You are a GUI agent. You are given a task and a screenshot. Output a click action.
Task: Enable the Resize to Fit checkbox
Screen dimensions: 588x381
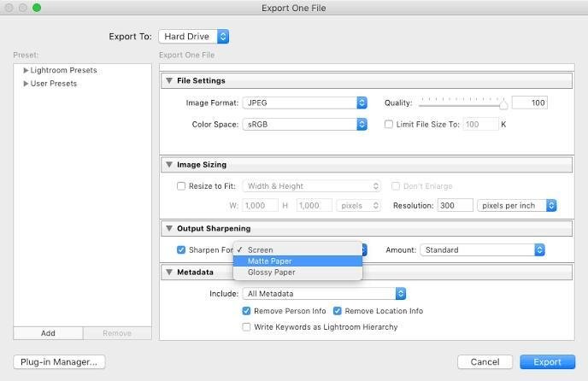pyautogui.click(x=180, y=186)
